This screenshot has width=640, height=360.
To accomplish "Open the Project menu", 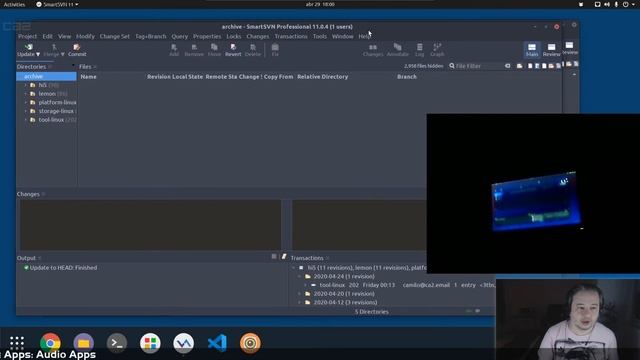I will point(27,36).
